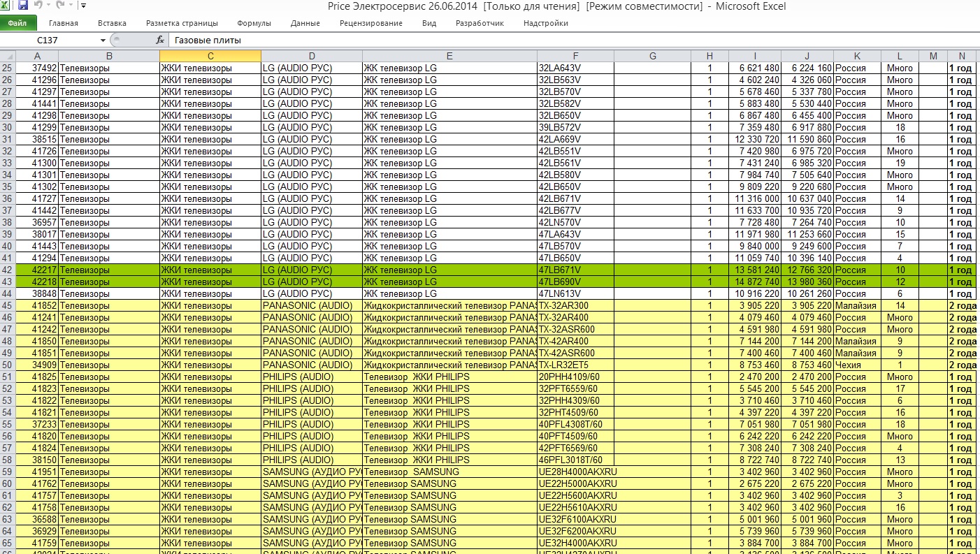Click code cell 42217
Screen dimensions: 980x554
tap(36, 270)
